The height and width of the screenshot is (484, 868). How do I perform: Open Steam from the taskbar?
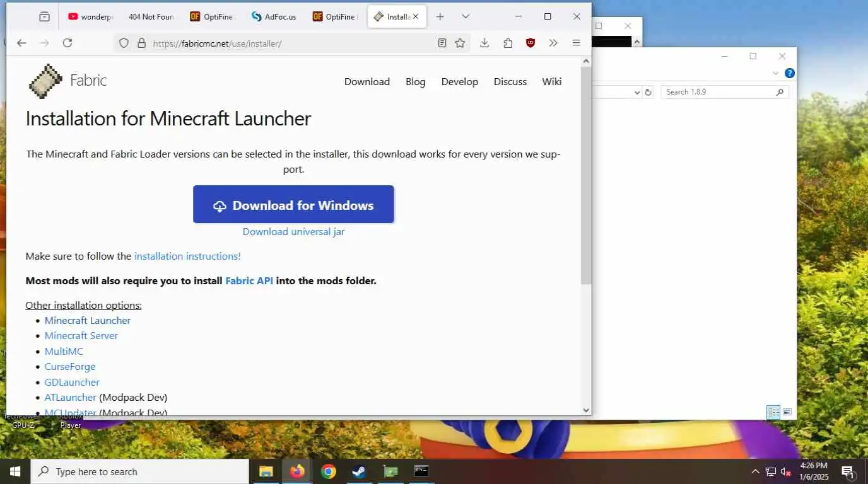click(x=359, y=471)
